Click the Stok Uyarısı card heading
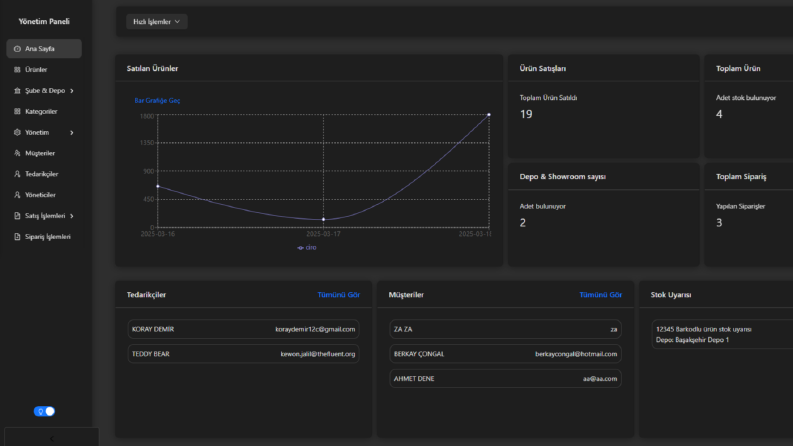793x446 pixels. [671, 295]
